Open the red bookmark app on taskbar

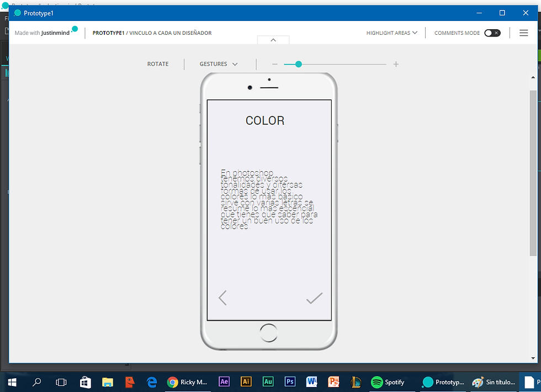pos(130,382)
